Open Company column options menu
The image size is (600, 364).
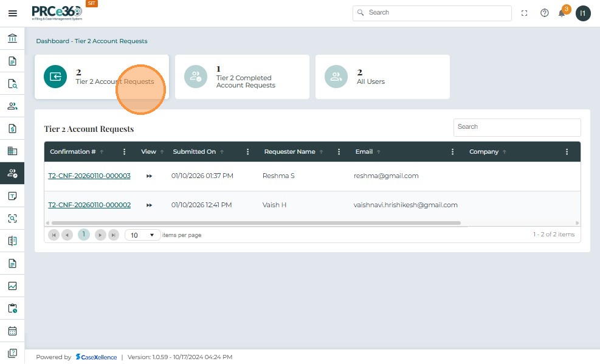[567, 152]
